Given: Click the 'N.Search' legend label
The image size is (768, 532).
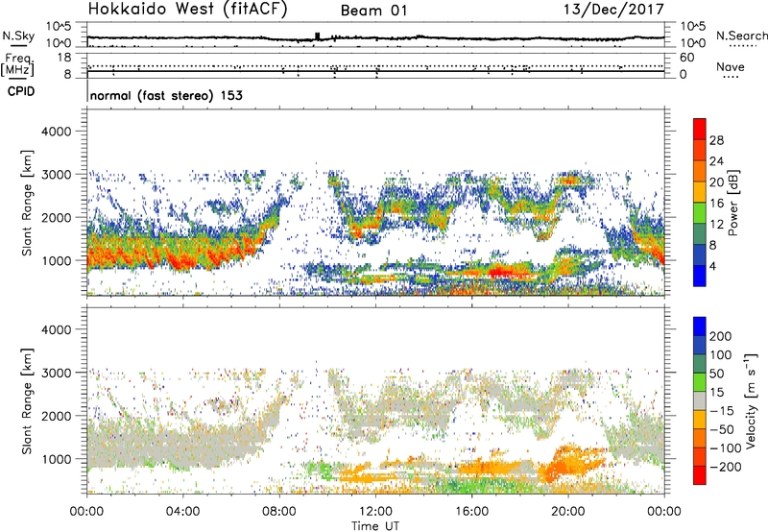Looking at the screenshot, I should pyautogui.click(x=741, y=36).
